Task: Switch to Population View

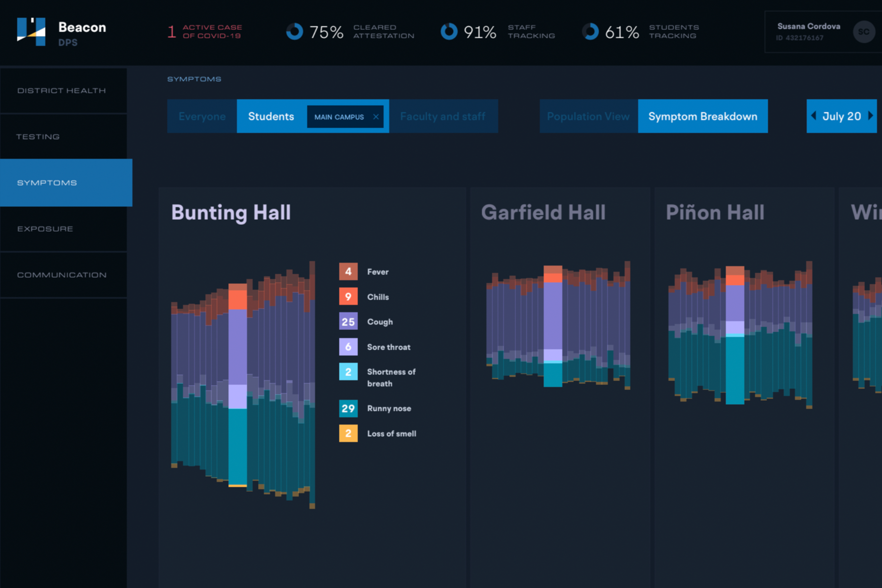Action: (588, 116)
